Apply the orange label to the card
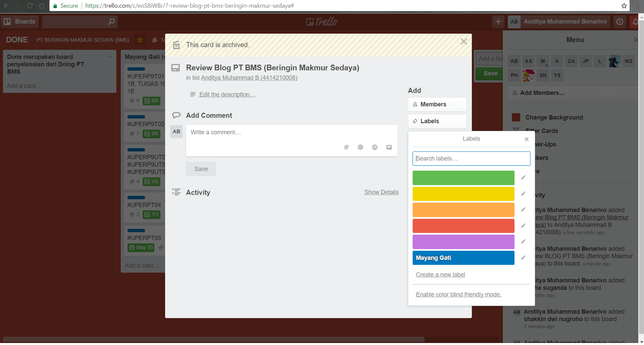Image resolution: width=644 pixels, height=345 pixels. click(463, 210)
